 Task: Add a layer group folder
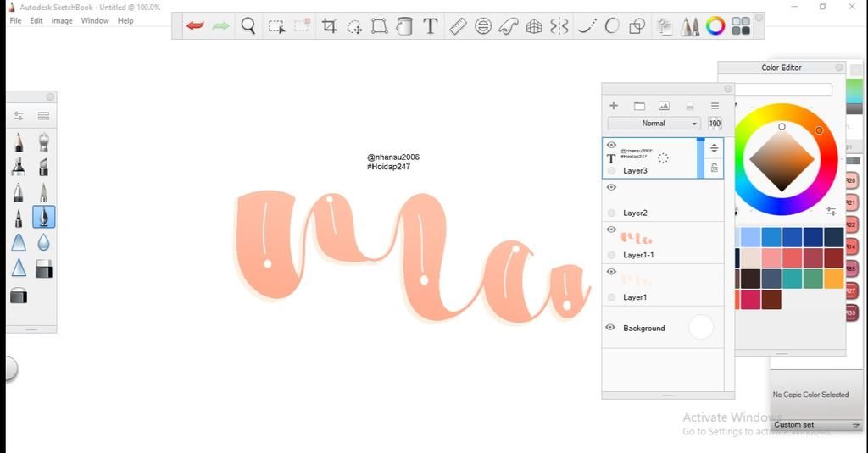639,106
